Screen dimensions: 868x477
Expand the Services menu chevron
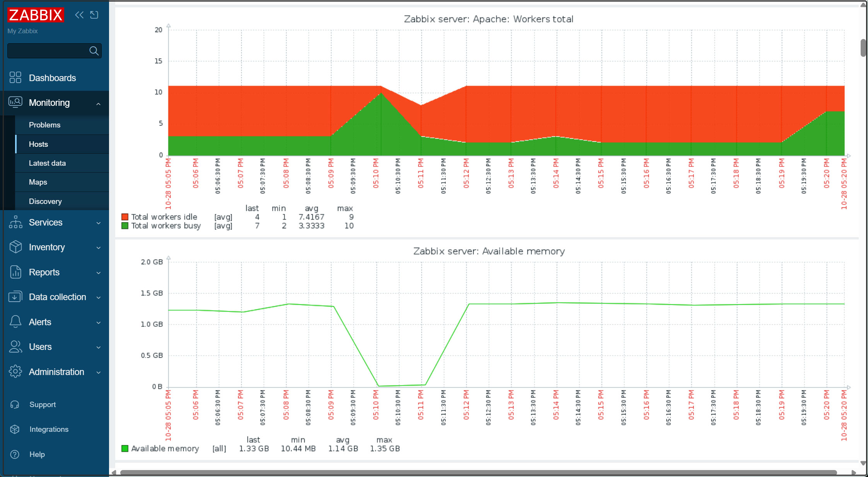tap(98, 223)
